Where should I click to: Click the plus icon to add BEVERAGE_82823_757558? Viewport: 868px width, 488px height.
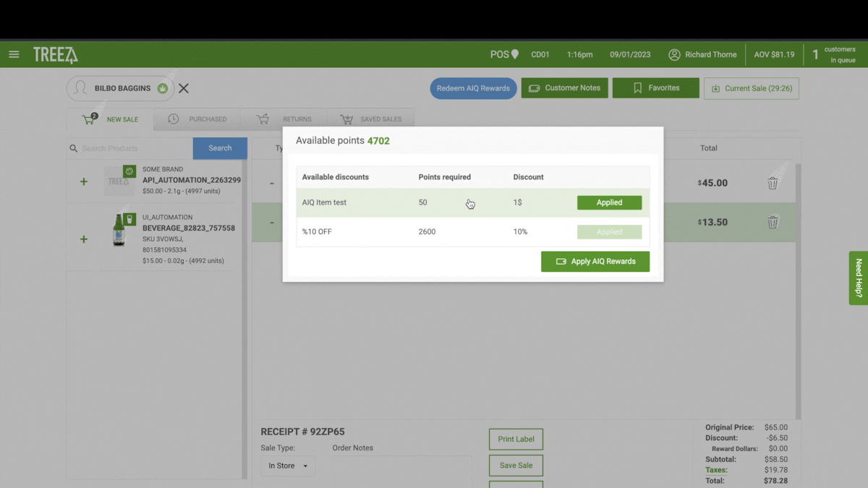pos(83,239)
